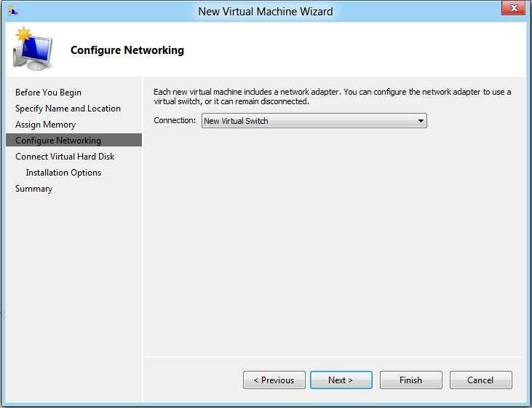Image resolution: width=532 pixels, height=408 pixels.
Task: Click the 'Configure Networking' page heading
Action: (127, 50)
